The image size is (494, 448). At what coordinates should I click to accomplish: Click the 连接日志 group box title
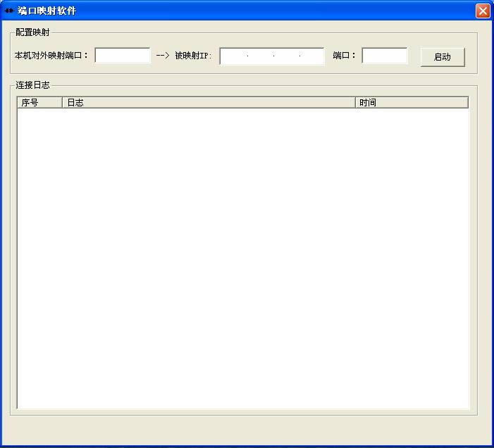coord(32,85)
